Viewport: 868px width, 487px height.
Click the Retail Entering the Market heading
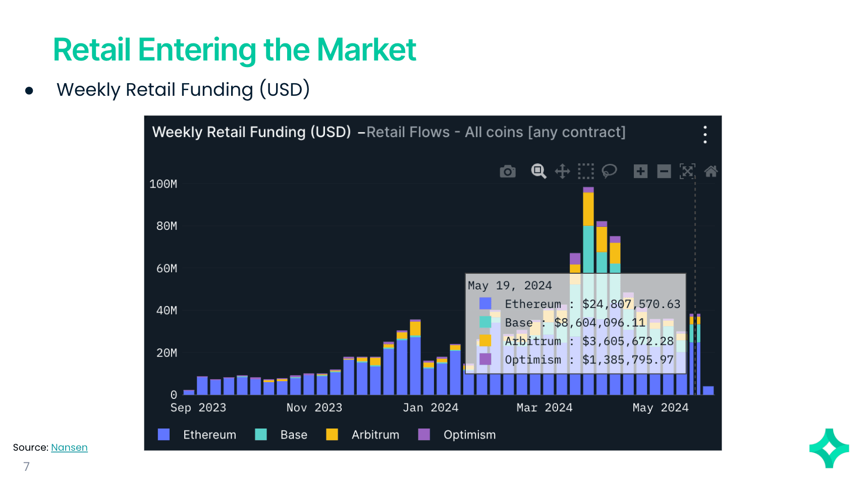pyautogui.click(x=235, y=50)
